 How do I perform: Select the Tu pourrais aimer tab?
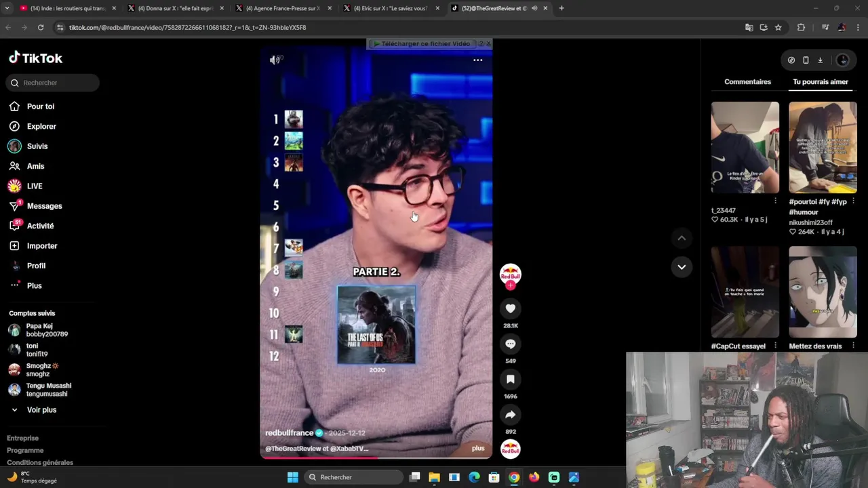click(x=821, y=82)
